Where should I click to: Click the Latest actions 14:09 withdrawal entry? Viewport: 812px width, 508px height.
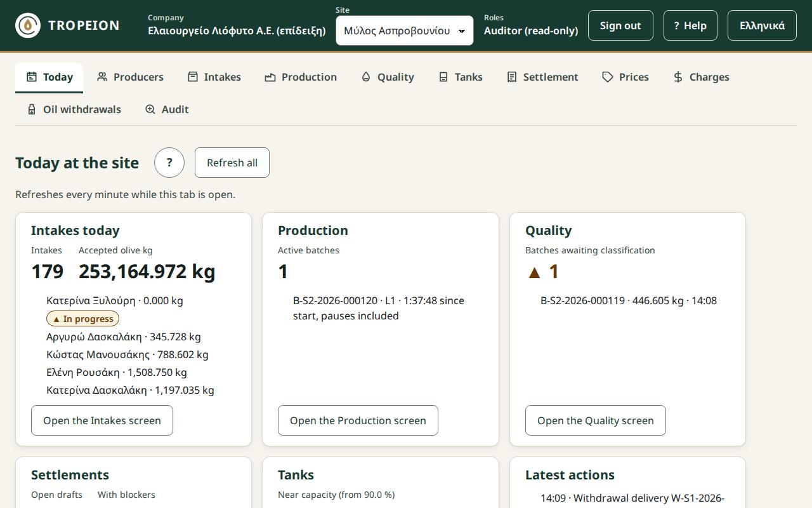point(632,498)
